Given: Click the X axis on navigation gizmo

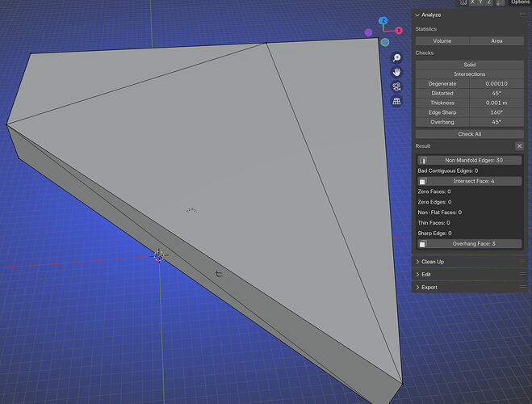Looking at the screenshot, I should coord(399,31).
